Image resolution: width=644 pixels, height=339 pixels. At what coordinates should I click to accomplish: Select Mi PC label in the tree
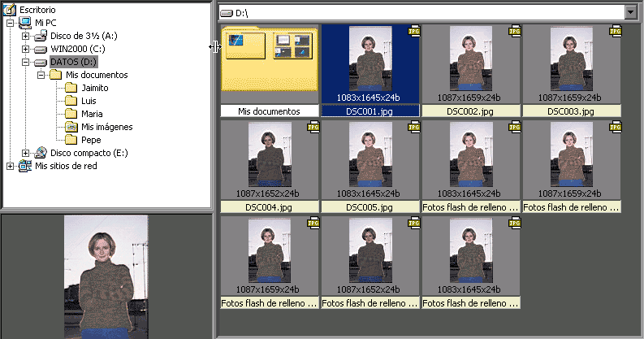45,23
